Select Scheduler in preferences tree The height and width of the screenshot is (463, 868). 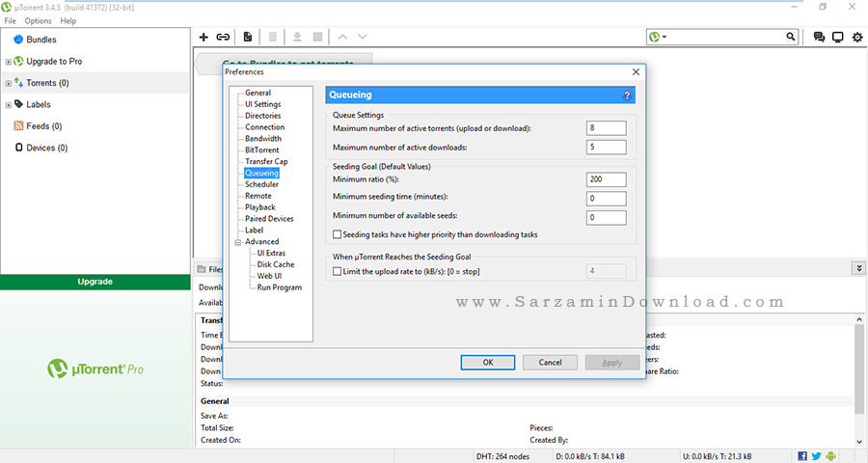(x=261, y=184)
